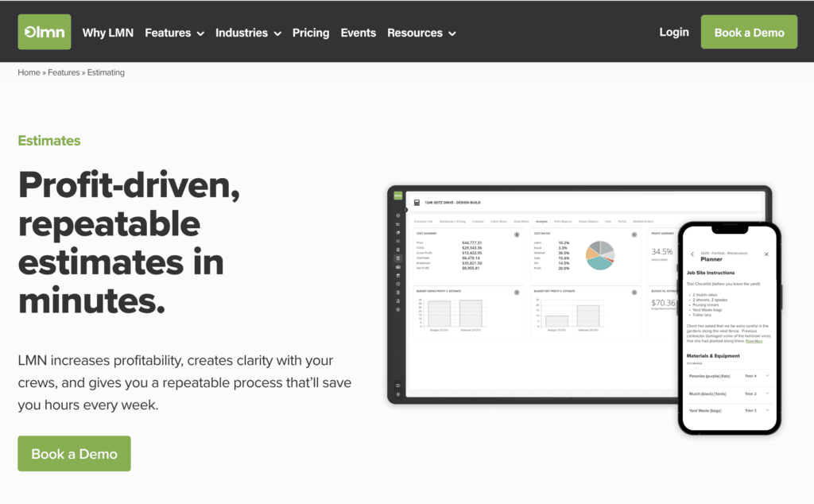Tap the back arrow in Planner screen
The height and width of the screenshot is (504, 814).
pyautogui.click(x=692, y=254)
